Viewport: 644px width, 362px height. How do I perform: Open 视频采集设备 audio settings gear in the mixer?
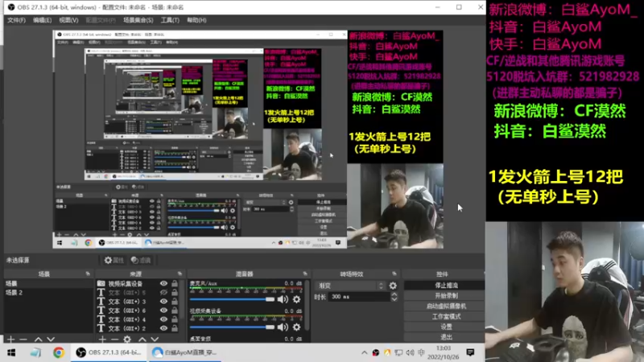point(296,327)
